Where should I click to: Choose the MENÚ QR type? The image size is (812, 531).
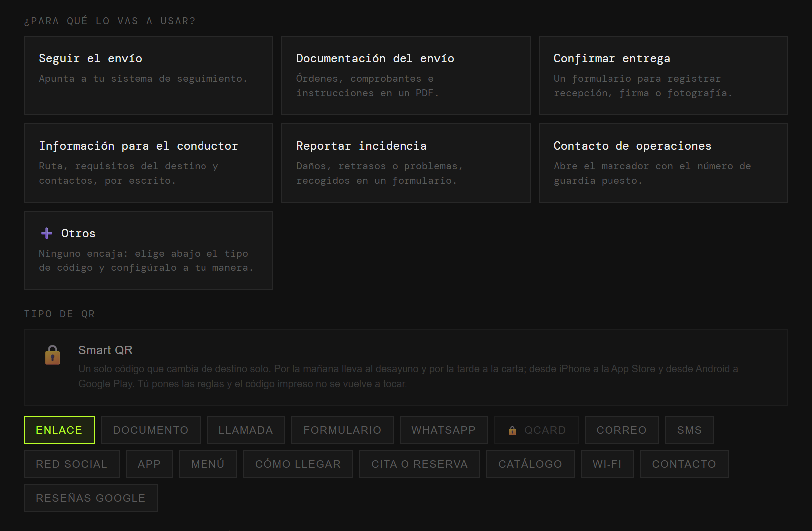pyautogui.click(x=208, y=464)
